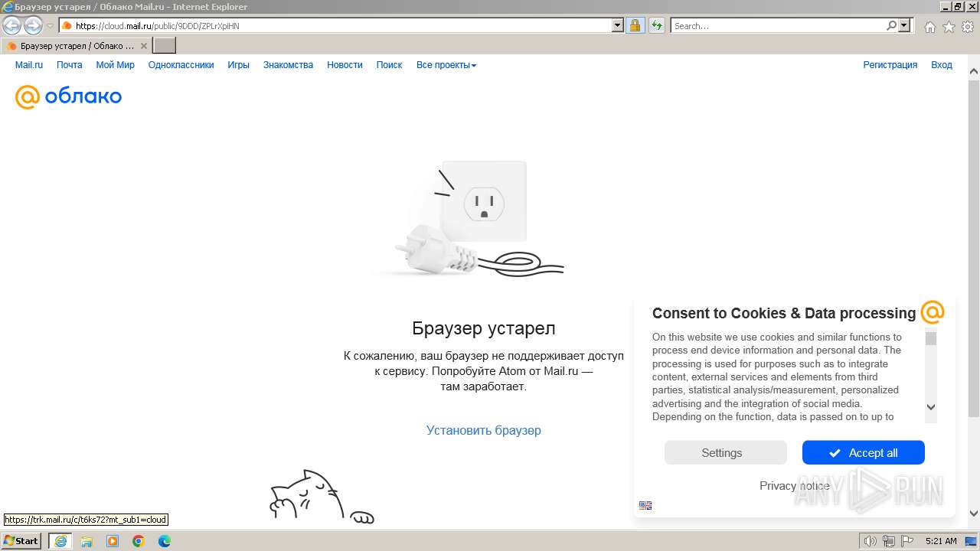Refresh the page with the refresh icon
Image resolution: width=980 pixels, height=551 pixels.
click(657, 25)
